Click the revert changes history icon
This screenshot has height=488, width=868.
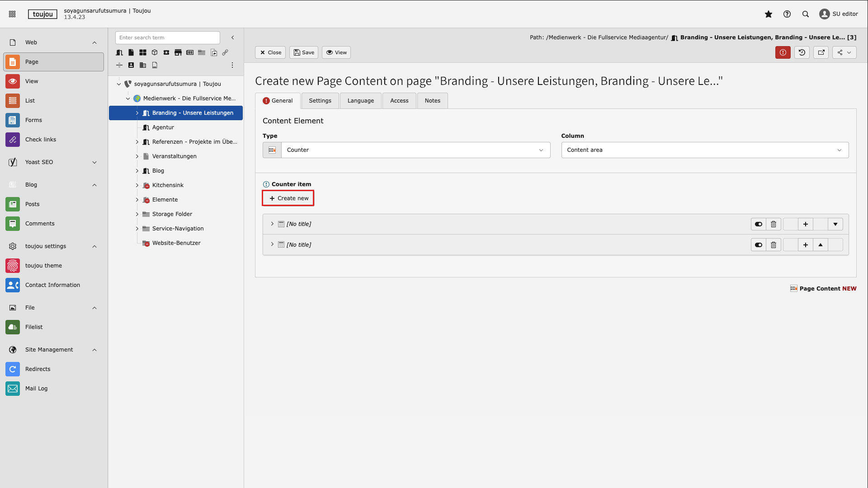click(802, 52)
